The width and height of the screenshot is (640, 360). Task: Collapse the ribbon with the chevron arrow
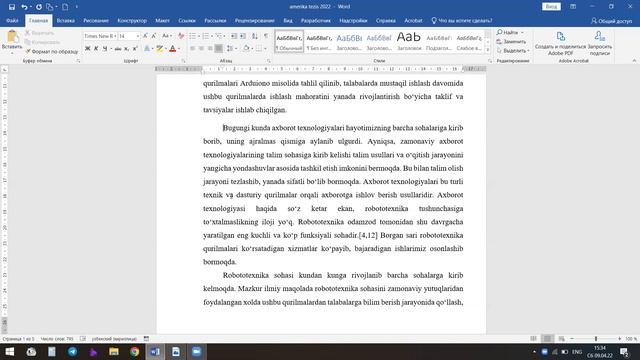point(634,61)
